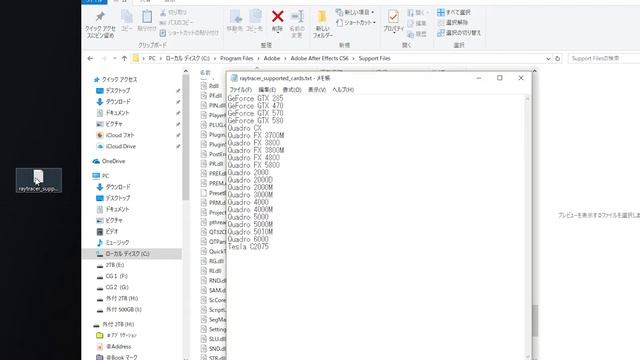The width and height of the screenshot is (640, 360).
Task: Click the Support Files search box
Action: click(x=604, y=58)
